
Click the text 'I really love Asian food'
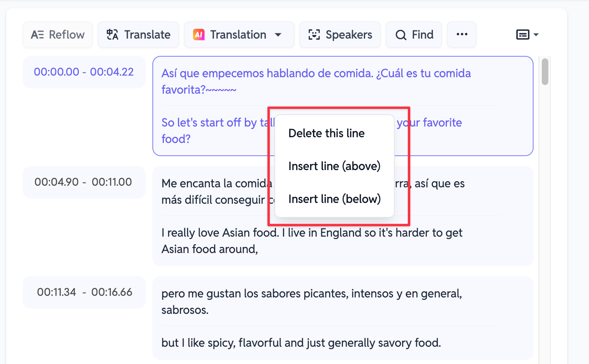pyautogui.click(x=220, y=233)
